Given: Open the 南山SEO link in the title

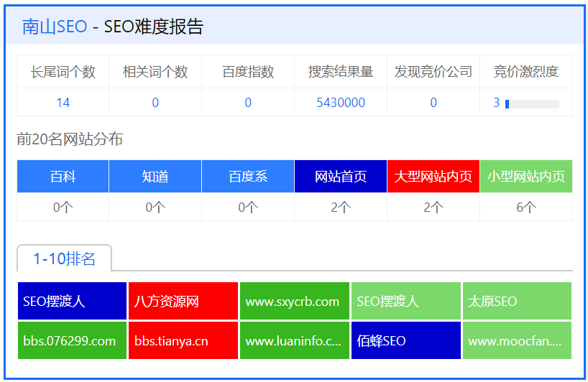Looking at the screenshot, I should pos(55,27).
